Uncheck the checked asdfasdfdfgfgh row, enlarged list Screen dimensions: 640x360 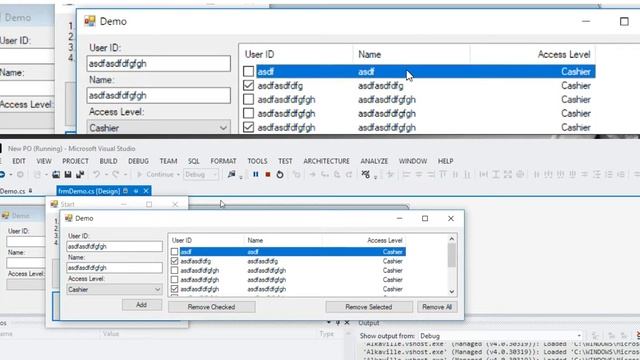point(248,127)
